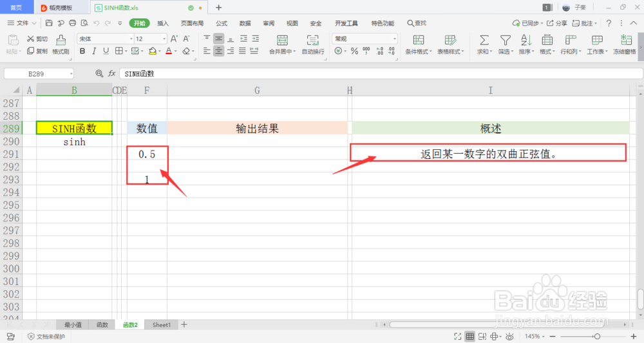Click the Save icon in quick access bar
Screen dimensions: 644x343
point(49,23)
